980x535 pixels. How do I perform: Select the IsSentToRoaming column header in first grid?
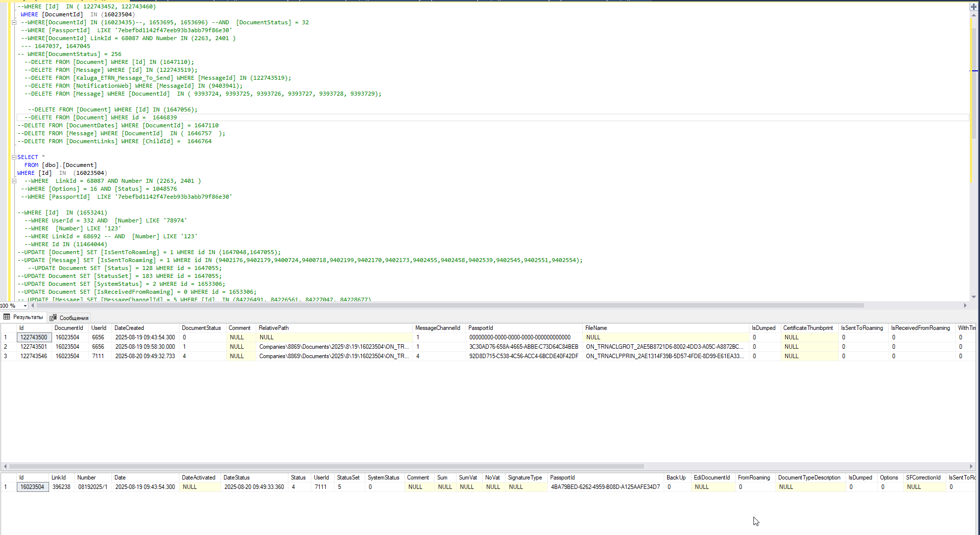[863, 328]
